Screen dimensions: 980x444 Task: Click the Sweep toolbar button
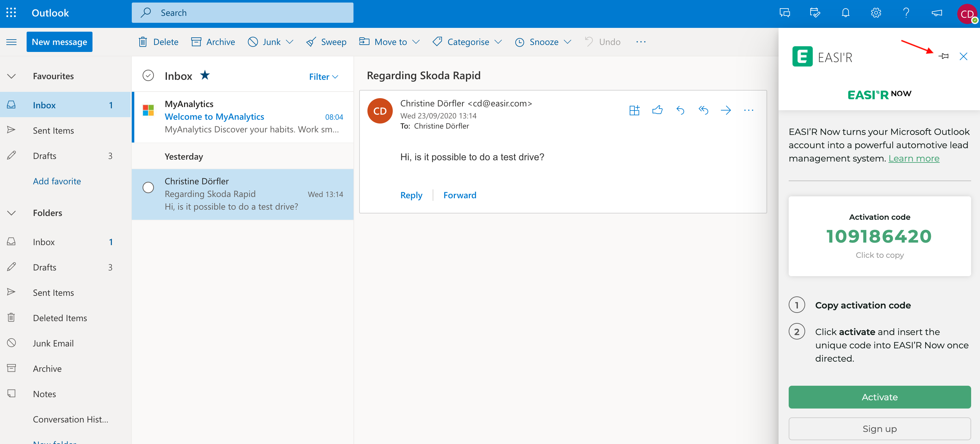pos(326,42)
